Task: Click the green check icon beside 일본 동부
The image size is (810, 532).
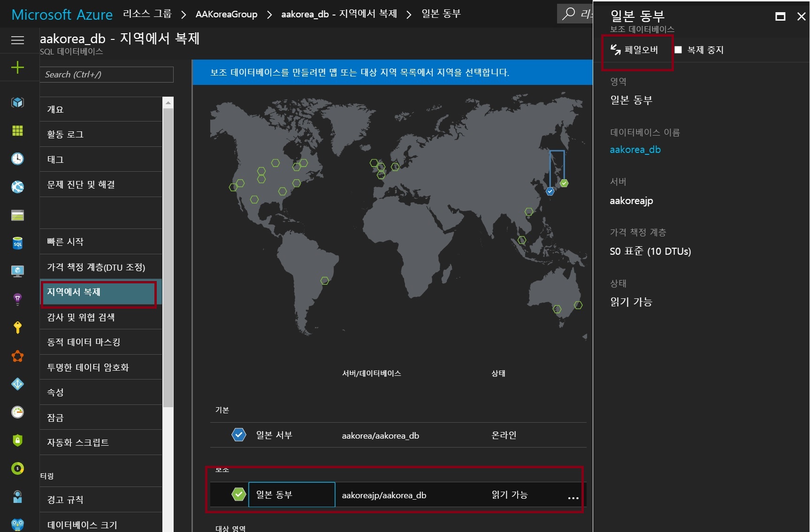Action: [x=239, y=494]
